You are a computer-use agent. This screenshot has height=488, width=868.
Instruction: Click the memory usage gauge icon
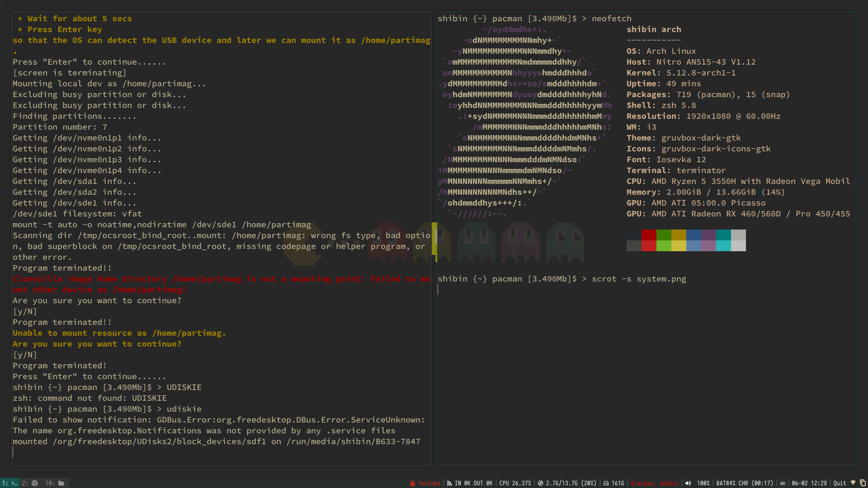point(540,483)
